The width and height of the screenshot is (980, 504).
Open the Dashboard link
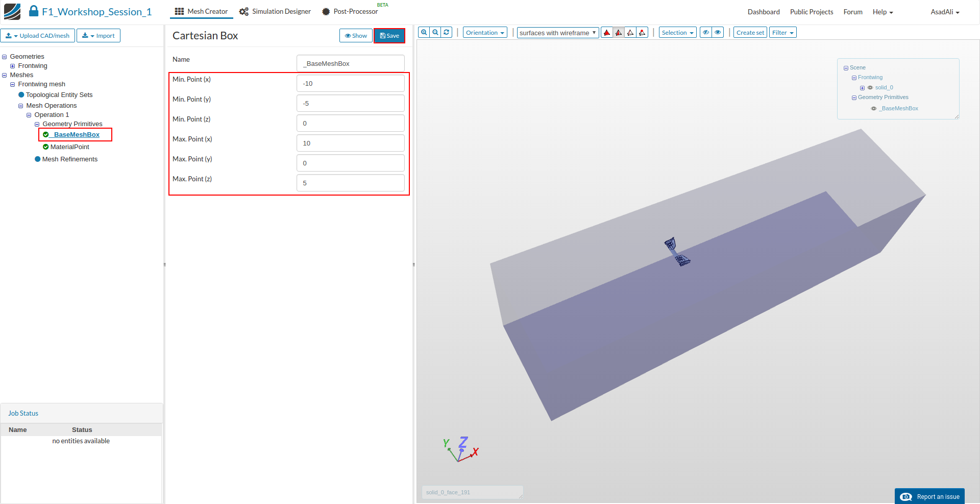(x=764, y=12)
